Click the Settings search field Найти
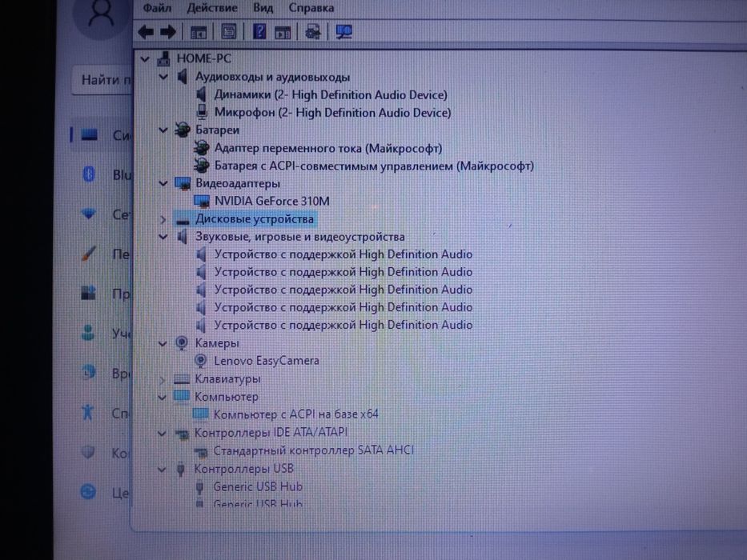747x560 pixels. coord(102,80)
